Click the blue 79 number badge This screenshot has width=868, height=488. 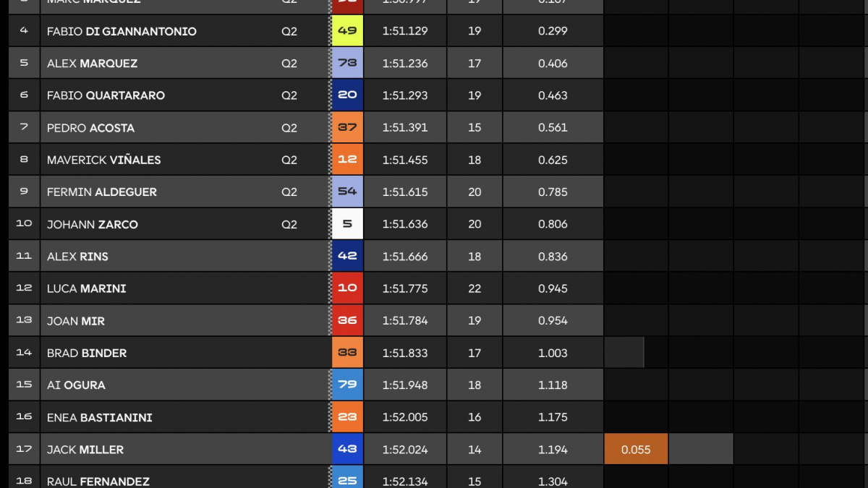pos(347,385)
